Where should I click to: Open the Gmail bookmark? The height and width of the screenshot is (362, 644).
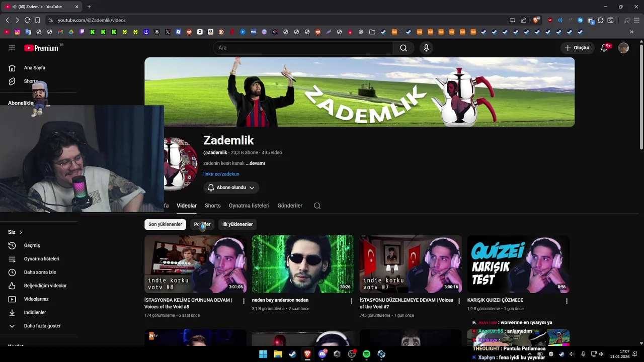pos(60,32)
